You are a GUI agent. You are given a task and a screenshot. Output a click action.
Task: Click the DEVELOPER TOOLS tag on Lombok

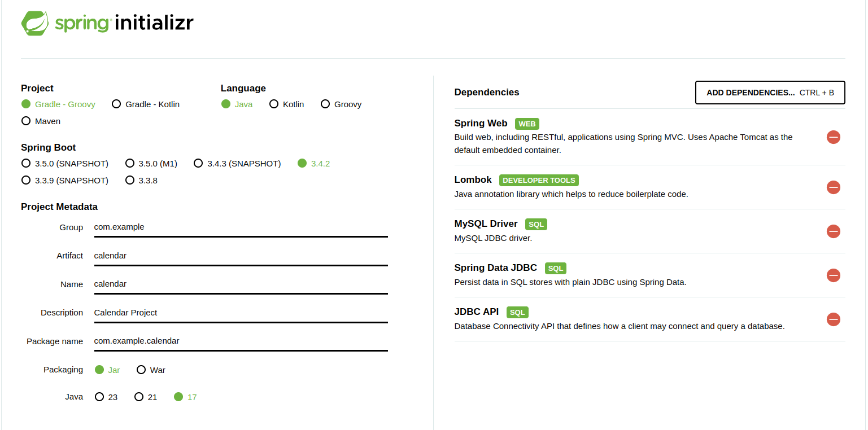pyautogui.click(x=539, y=180)
